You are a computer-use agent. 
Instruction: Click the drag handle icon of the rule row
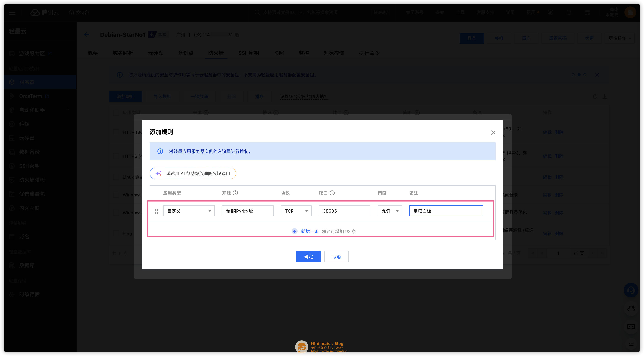coord(157,211)
